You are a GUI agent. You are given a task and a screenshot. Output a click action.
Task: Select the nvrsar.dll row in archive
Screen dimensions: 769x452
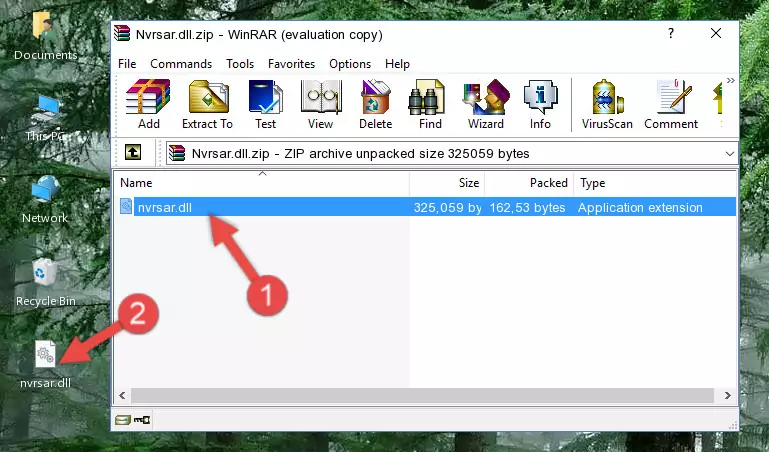pos(427,207)
